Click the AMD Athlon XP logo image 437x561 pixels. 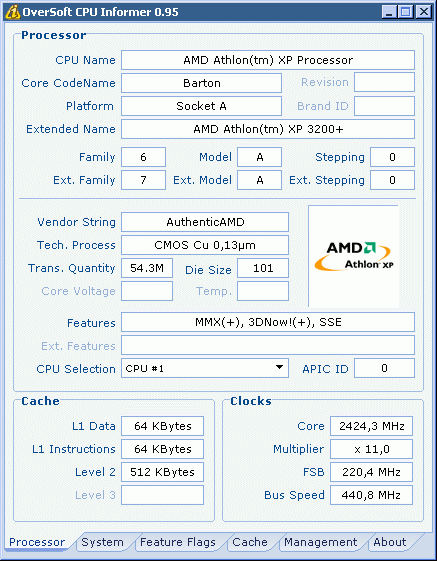coord(354,256)
